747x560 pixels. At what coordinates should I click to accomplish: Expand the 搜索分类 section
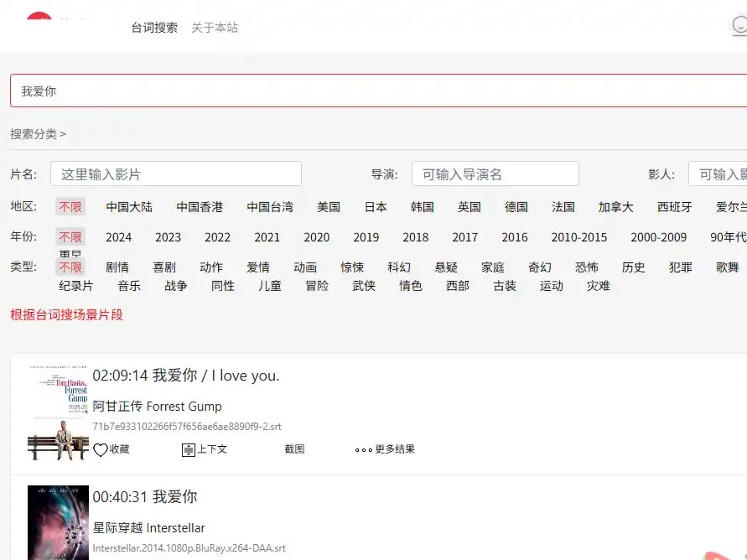(38, 134)
